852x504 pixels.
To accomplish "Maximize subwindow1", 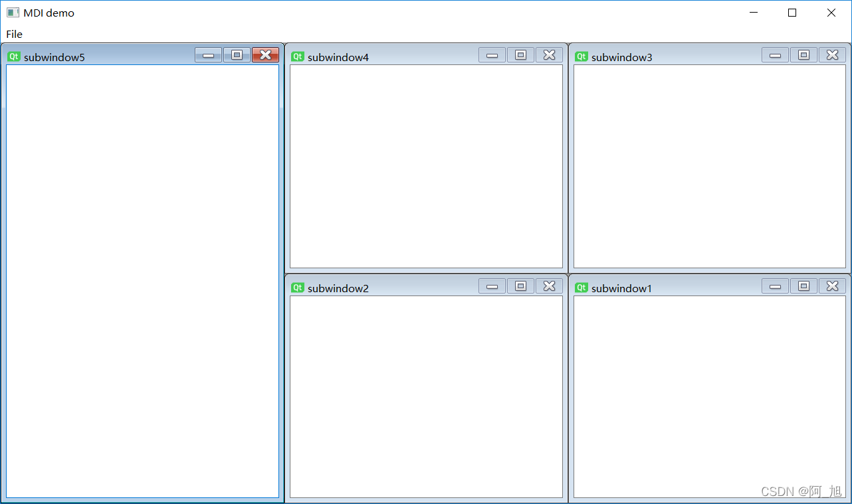I will [803, 286].
